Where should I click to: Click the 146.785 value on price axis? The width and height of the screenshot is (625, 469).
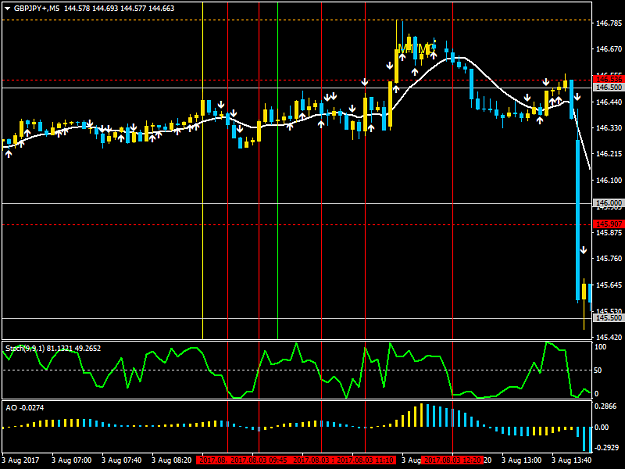click(609, 24)
